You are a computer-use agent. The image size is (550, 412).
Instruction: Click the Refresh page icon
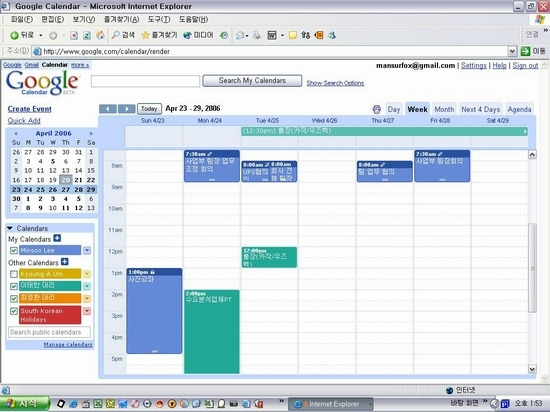(x=87, y=35)
